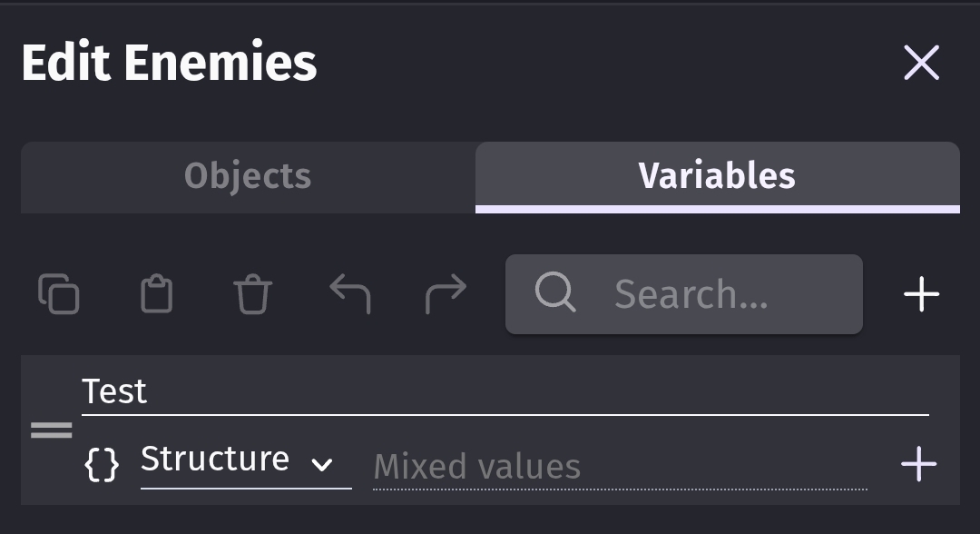Screen dimensions: 980x534
Task: Grab the Test variable drag handle
Action: pyautogui.click(x=52, y=430)
